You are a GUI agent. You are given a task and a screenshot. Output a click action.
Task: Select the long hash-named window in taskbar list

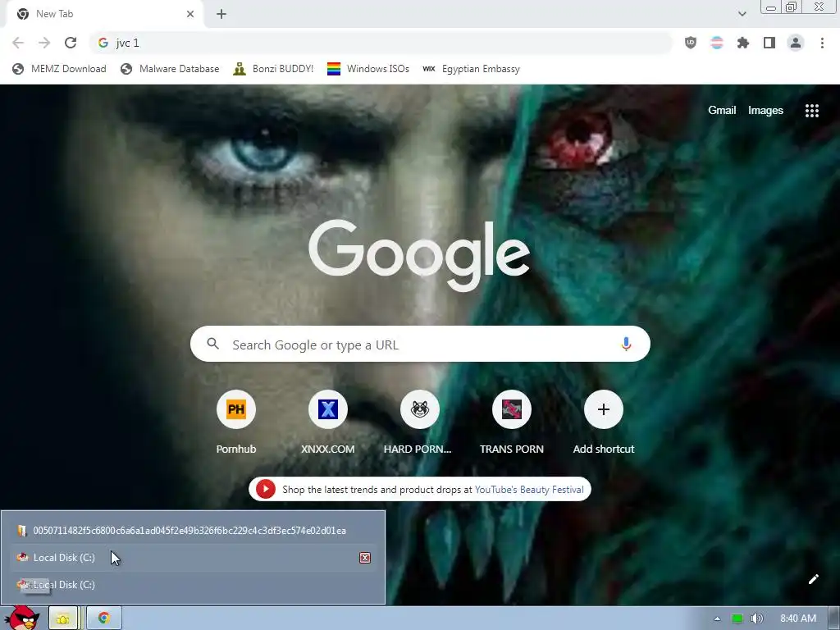[x=193, y=531]
